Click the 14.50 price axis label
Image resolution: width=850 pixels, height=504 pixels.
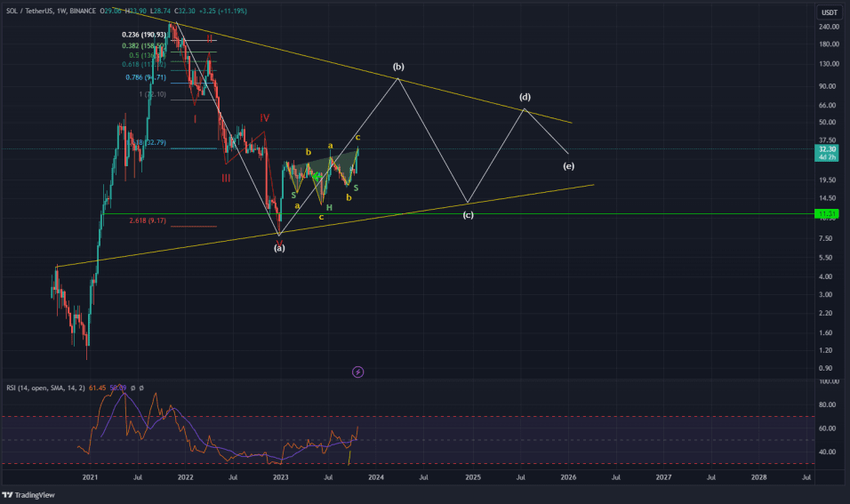(827, 198)
